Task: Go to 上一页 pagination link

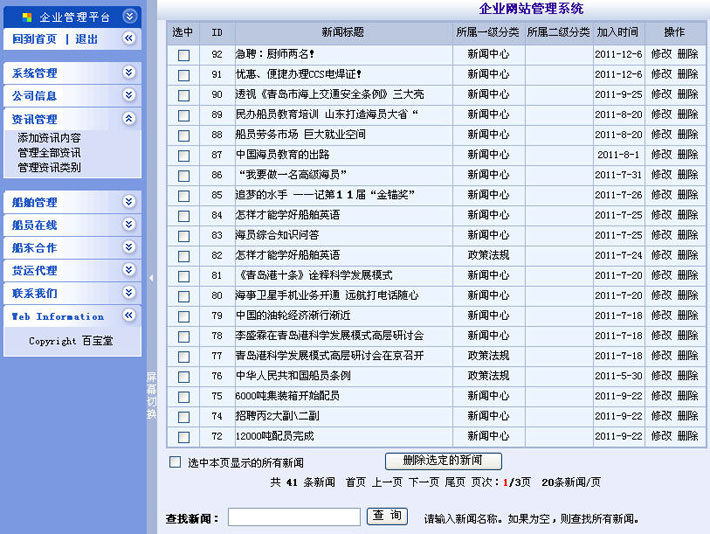Action: click(x=387, y=482)
